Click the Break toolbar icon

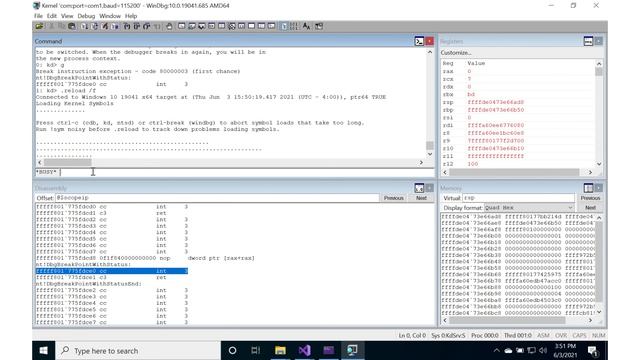point(115,27)
